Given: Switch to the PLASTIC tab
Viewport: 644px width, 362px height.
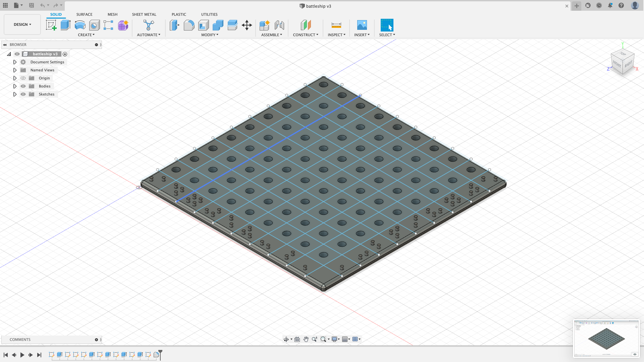Looking at the screenshot, I should click(x=179, y=14).
